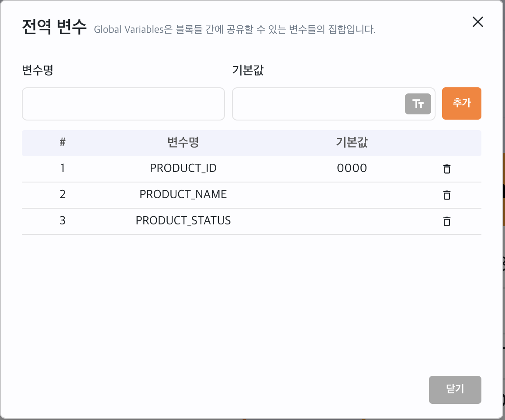Screen dimensions: 505x420
Task: Select the PRODUCT_ID variable name cell
Action: [x=183, y=168]
